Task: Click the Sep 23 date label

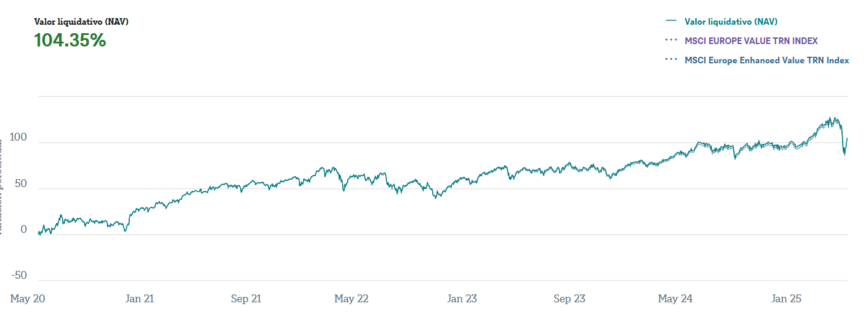Action: coord(569,299)
